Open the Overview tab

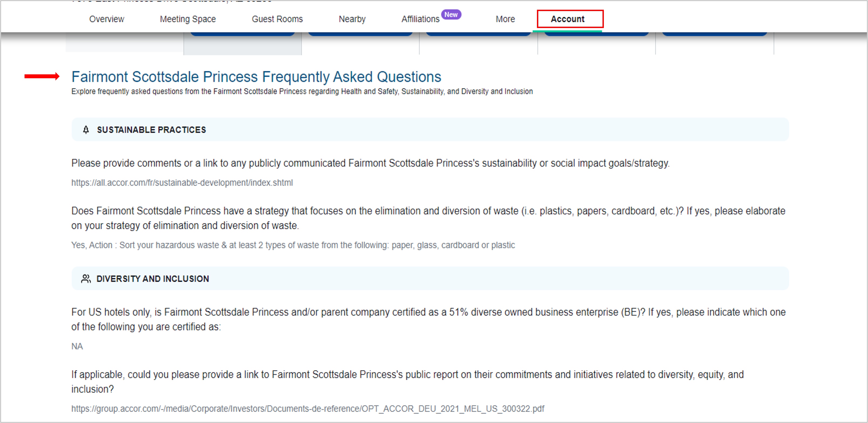click(x=107, y=19)
